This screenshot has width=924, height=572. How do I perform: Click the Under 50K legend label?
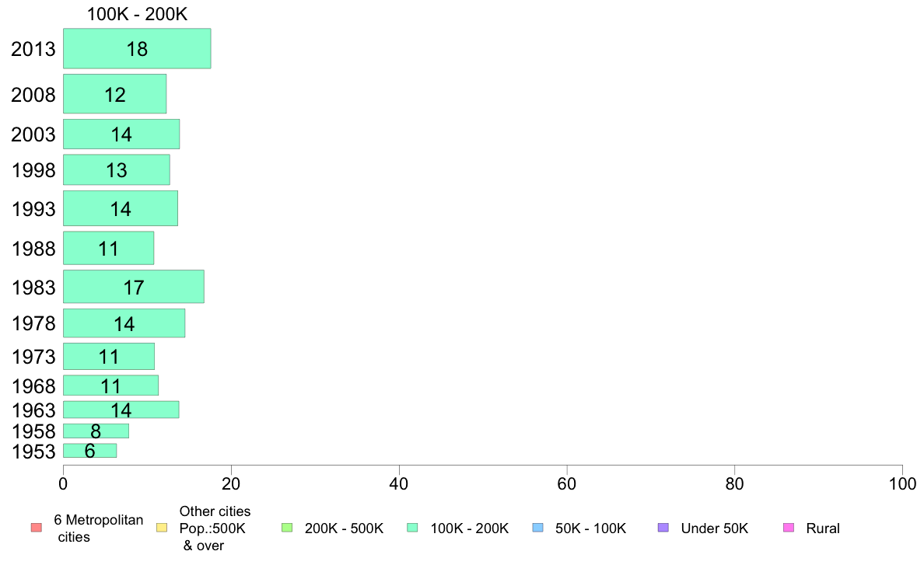[714, 528]
